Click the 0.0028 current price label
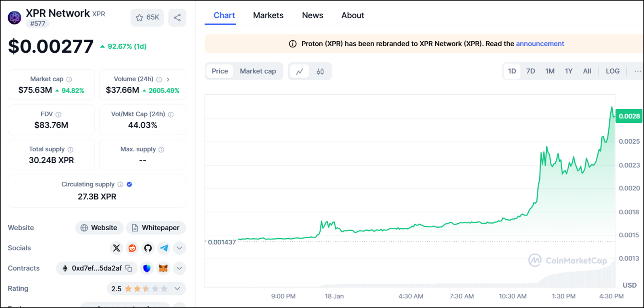This screenshot has height=308, width=644. pyautogui.click(x=629, y=116)
